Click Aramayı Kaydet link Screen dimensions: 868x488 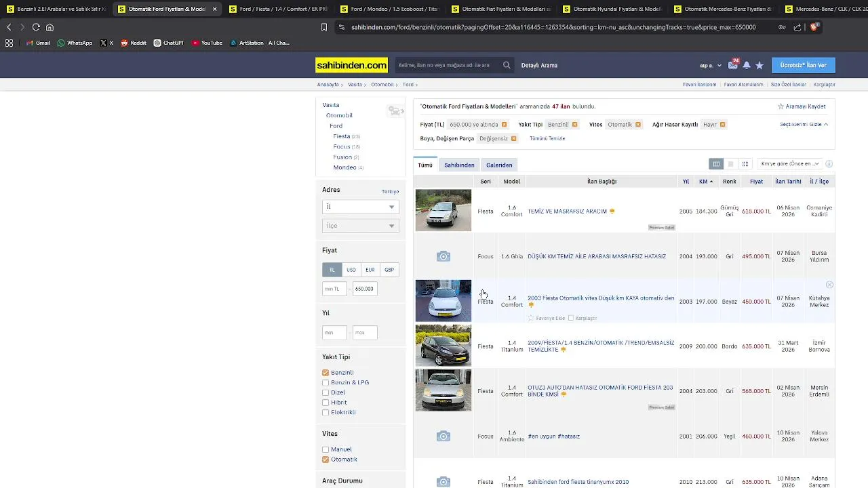pos(802,106)
